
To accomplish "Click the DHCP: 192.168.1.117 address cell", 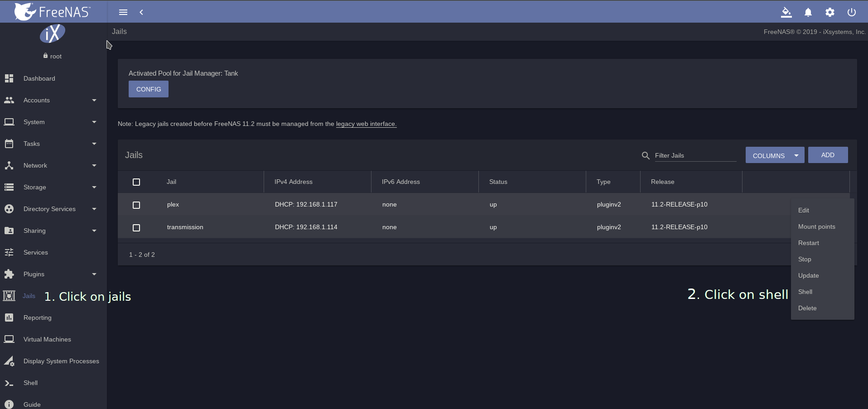I will pos(306,204).
